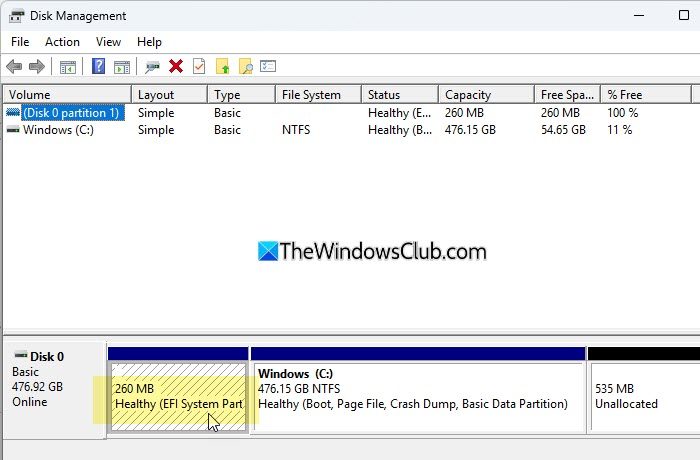Click Healthy (E... status cell
The height and width of the screenshot is (460, 700).
click(400, 113)
